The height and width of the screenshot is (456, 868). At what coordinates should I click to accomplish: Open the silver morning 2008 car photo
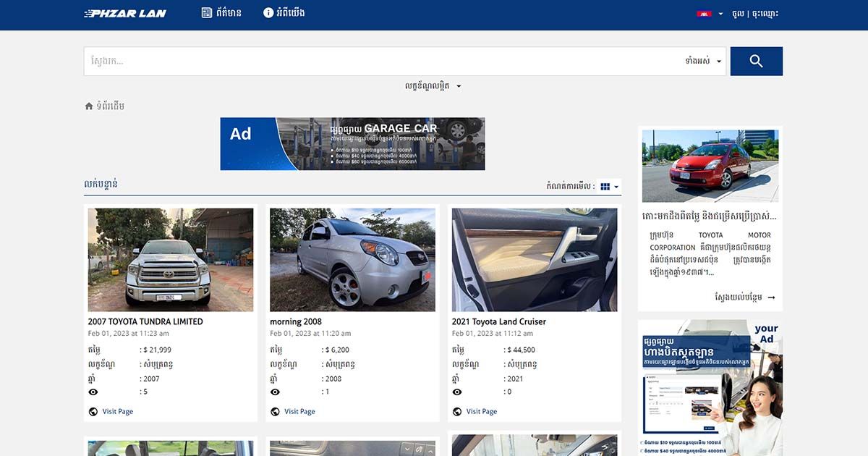click(352, 260)
